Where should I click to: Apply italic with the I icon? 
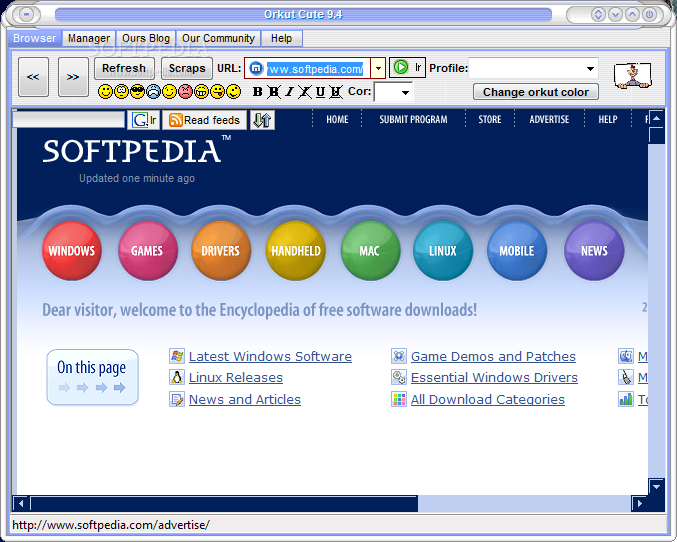[x=289, y=92]
